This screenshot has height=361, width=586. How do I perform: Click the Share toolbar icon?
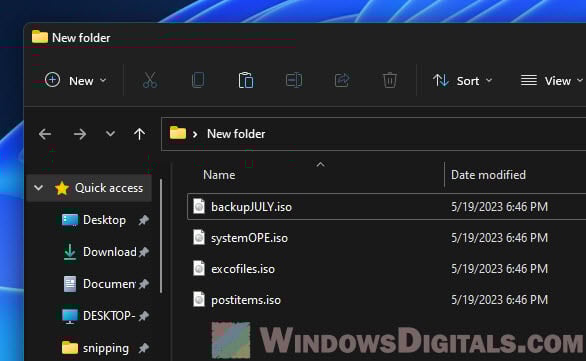pyautogui.click(x=342, y=80)
